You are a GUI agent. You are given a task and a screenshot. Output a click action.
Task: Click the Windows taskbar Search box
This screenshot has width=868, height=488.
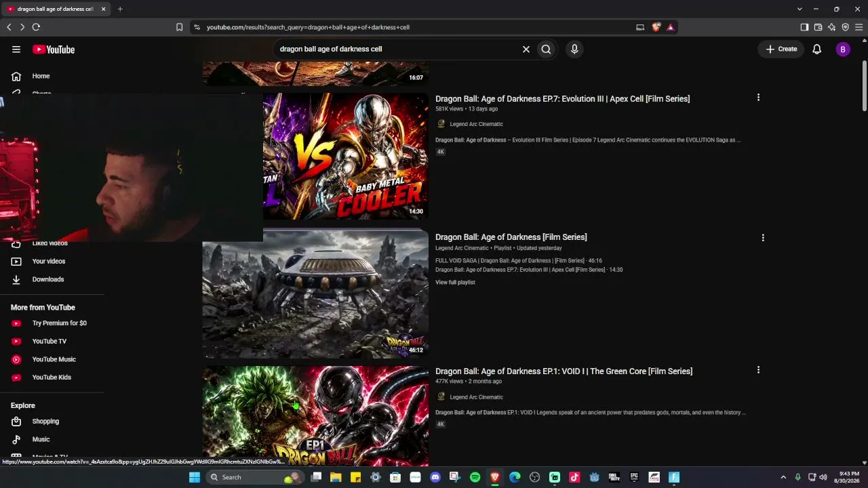click(x=255, y=477)
